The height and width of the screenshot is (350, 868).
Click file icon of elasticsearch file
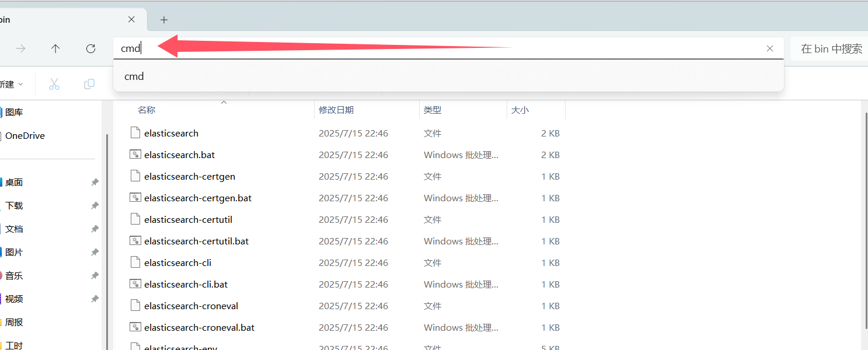pyautogui.click(x=135, y=133)
